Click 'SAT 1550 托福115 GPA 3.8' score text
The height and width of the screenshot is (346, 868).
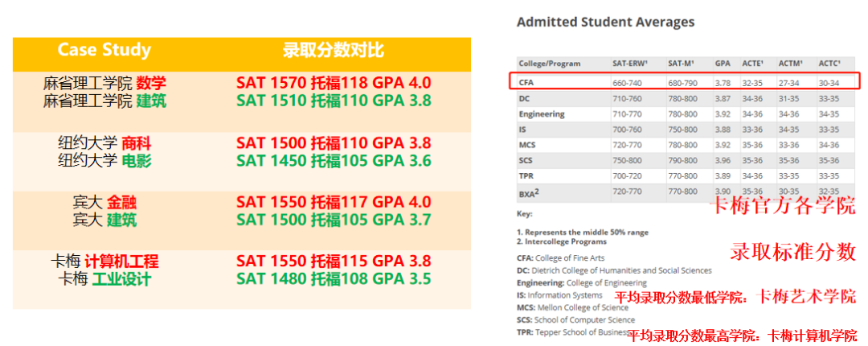click(x=334, y=261)
